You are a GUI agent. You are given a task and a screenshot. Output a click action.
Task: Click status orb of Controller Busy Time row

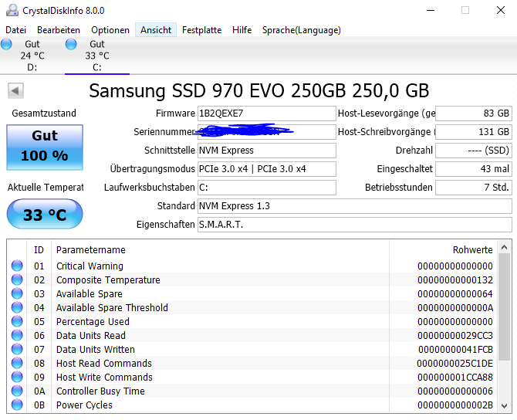click(x=17, y=391)
